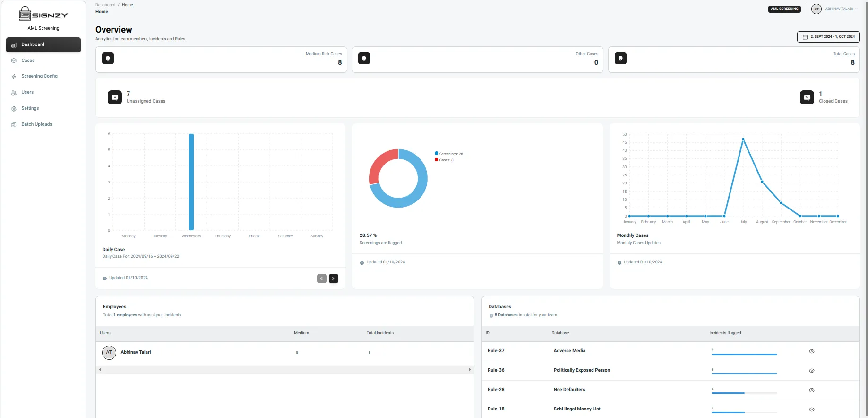This screenshot has width=868, height=418.
Task: Click Abhinav Talari name in Employees
Action: (136, 352)
